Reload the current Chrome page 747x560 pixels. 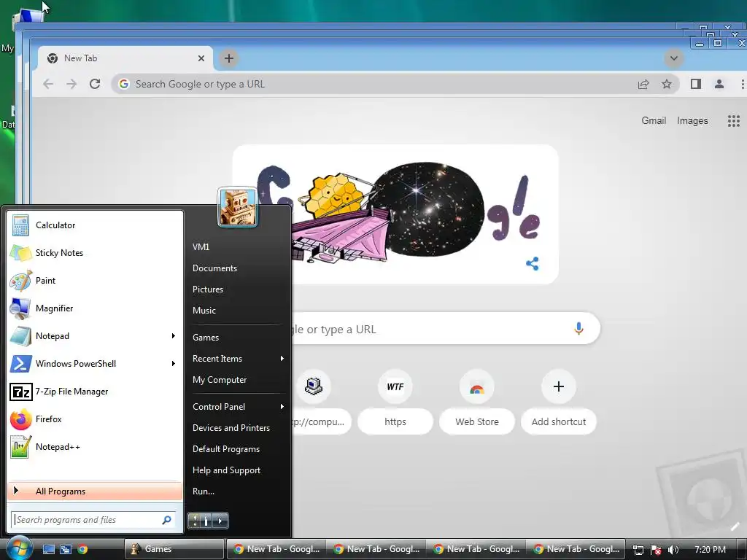pos(95,85)
